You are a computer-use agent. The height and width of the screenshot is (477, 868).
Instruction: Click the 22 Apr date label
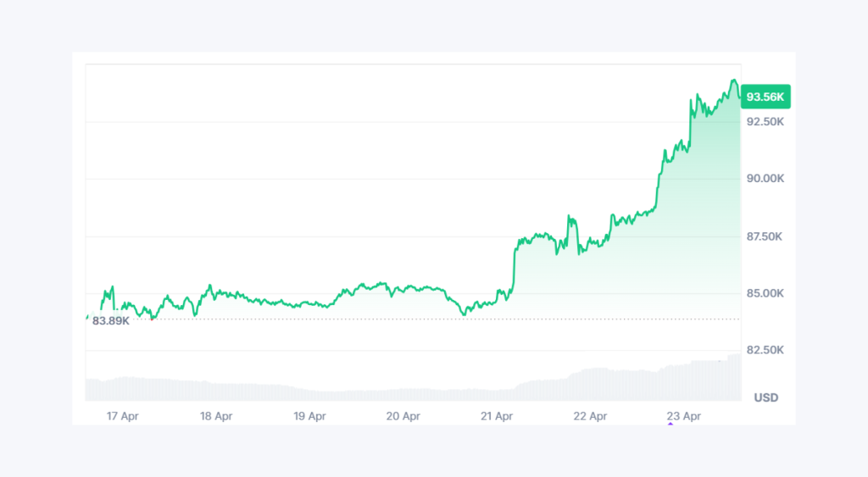coord(590,416)
